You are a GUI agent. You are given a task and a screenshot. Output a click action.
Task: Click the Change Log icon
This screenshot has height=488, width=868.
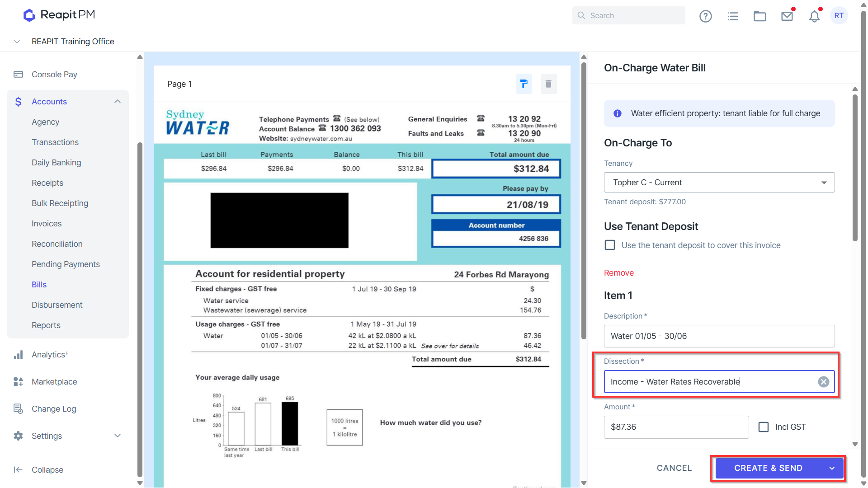[x=18, y=409]
